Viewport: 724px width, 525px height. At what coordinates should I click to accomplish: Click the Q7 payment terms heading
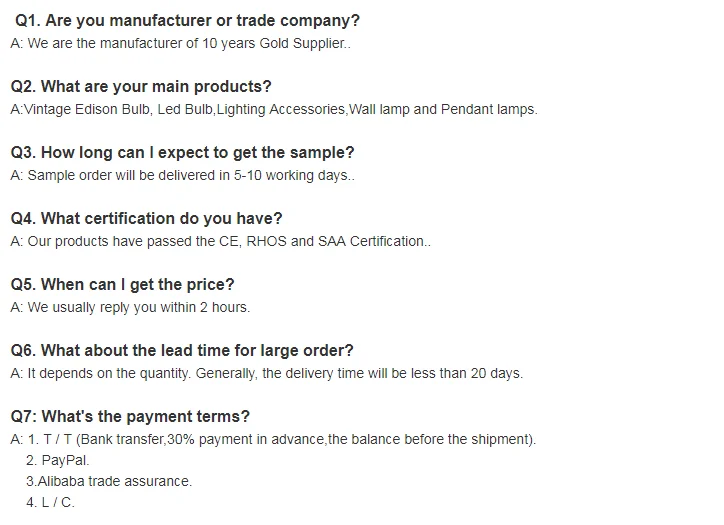130,417
